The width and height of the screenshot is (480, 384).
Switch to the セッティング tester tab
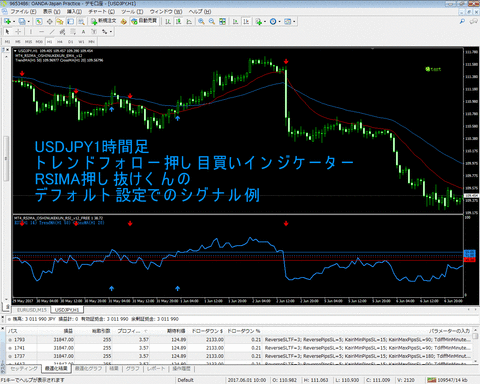24,369
